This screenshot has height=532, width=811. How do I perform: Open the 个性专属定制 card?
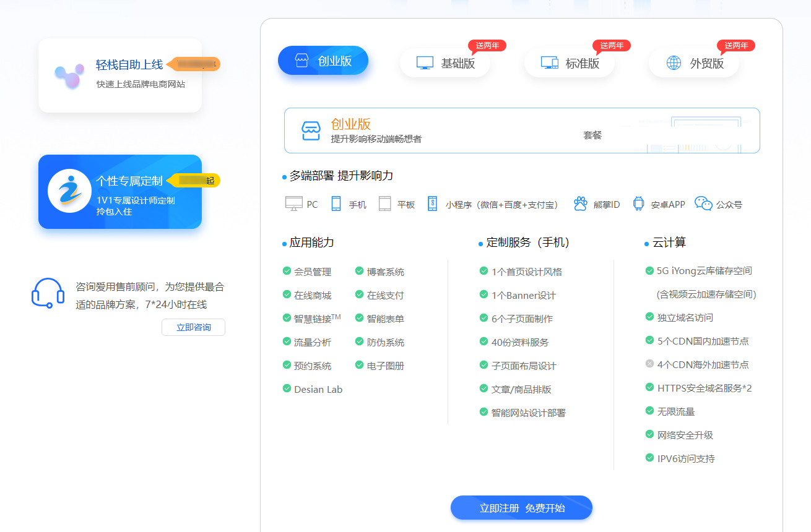[x=120, y=192]
